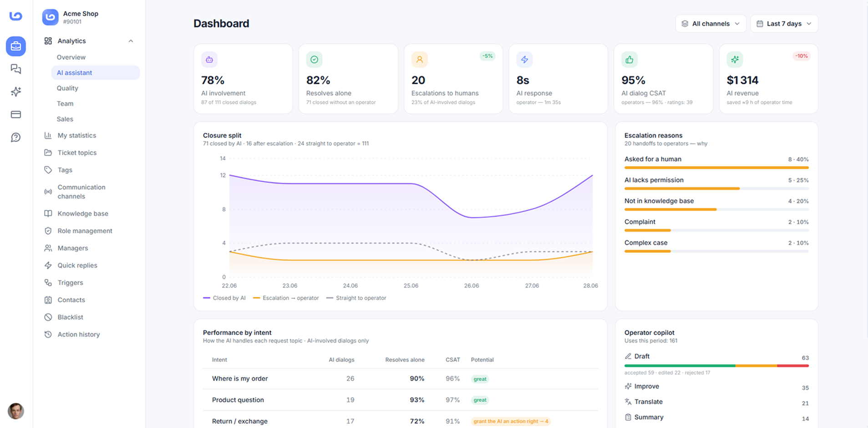Toggle Escalation → operator legend series
Image resolution: width=868 pixels, height=428 pixels.
tap(286, 298)
